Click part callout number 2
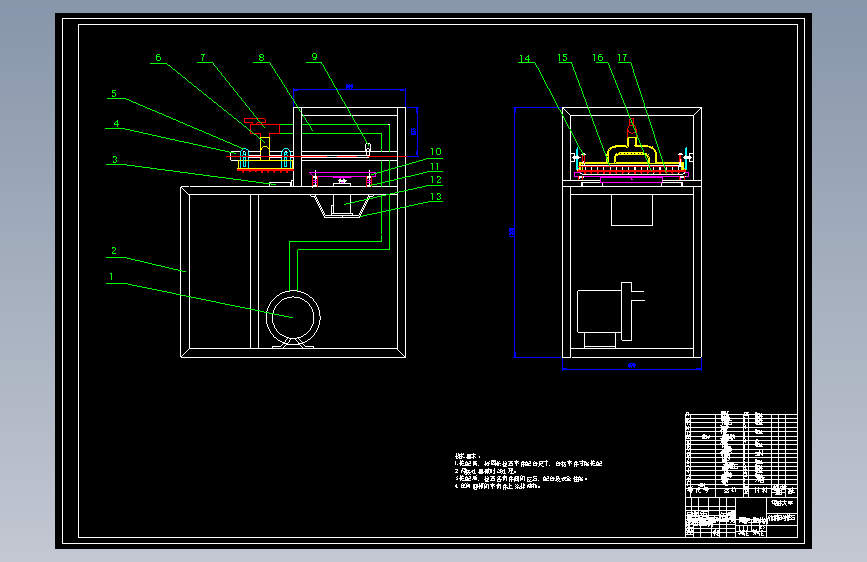 (x=114, y=251)
